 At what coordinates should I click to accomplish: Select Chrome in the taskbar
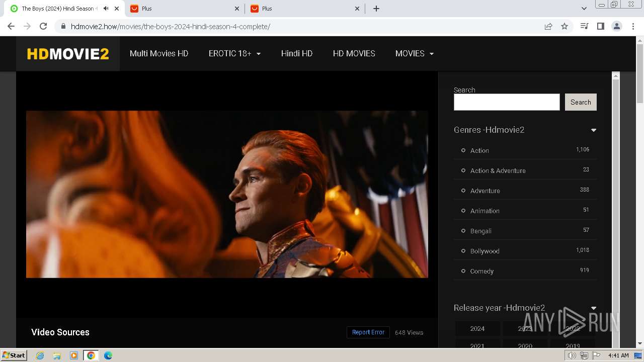91,355
